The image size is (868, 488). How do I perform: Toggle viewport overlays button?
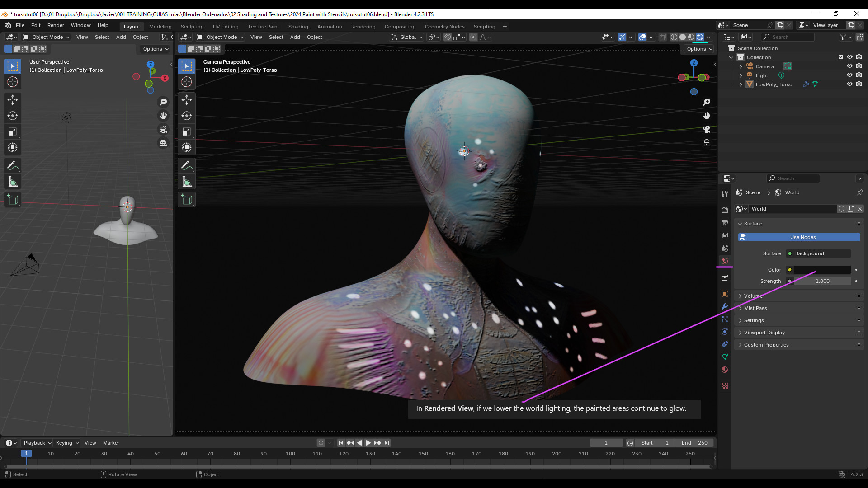(642, 37)
